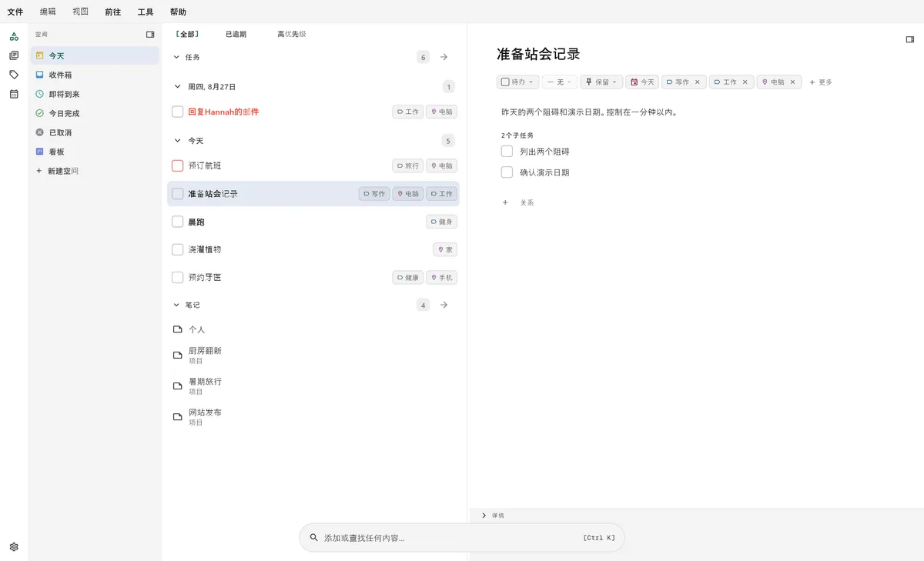Check off 浇灌植物 task
924x561 pixels.
[178, 249]
